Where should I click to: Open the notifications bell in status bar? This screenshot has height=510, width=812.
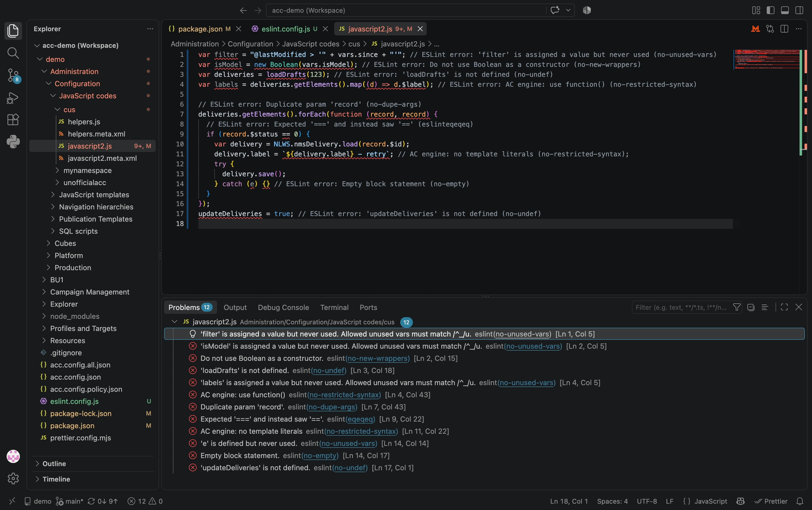pos(800,501)
